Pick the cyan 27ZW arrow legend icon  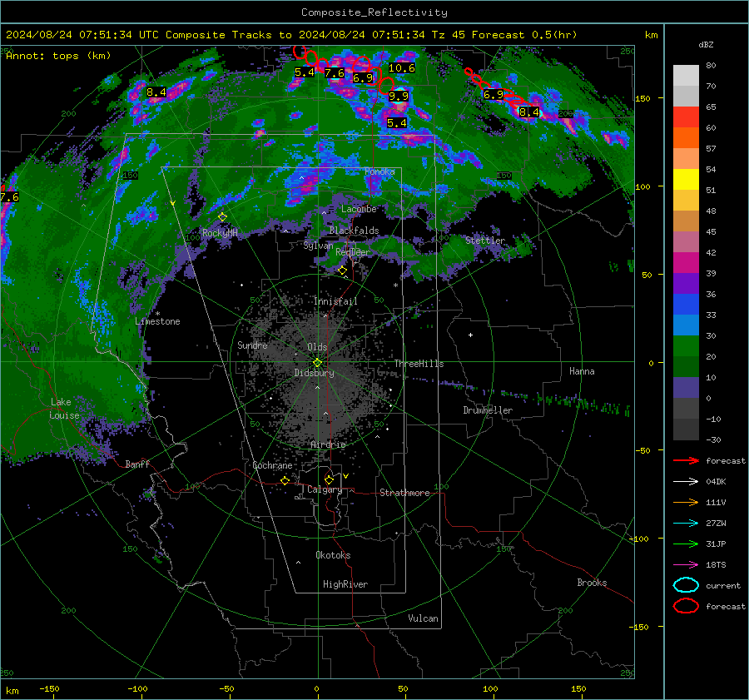tap(686, 524)
